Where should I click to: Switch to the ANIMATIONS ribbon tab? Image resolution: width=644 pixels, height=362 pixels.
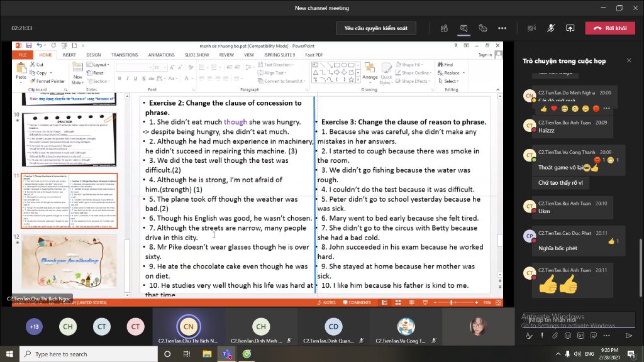pyautogui.click(x=162, y=55)
